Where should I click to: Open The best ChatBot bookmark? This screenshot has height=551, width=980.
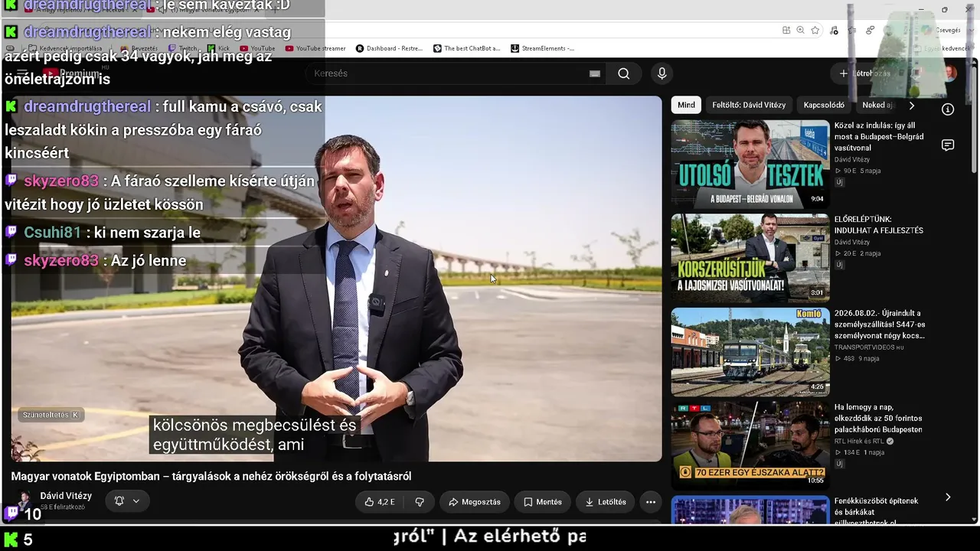[x=466, y=48]
